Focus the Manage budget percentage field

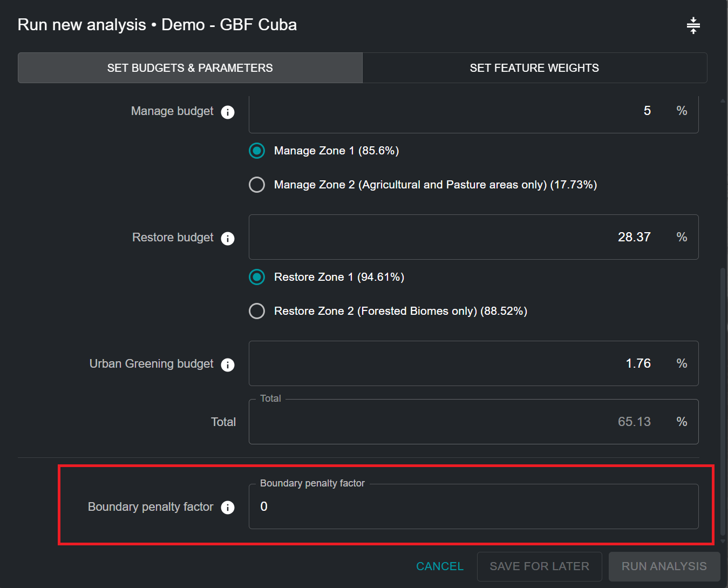point(459,111)
